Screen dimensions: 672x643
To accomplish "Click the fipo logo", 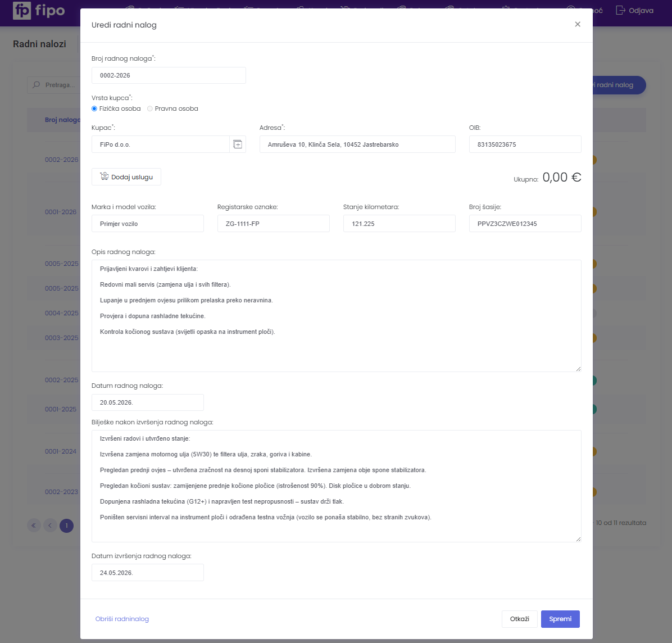I will point(39,11).
